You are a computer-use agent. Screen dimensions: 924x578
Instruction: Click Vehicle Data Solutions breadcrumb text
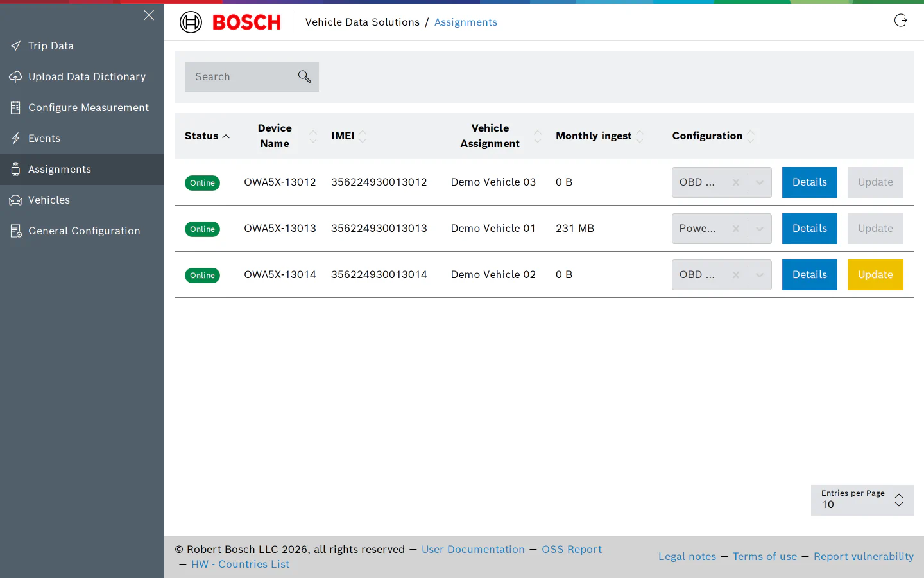(x=363, y=22)
